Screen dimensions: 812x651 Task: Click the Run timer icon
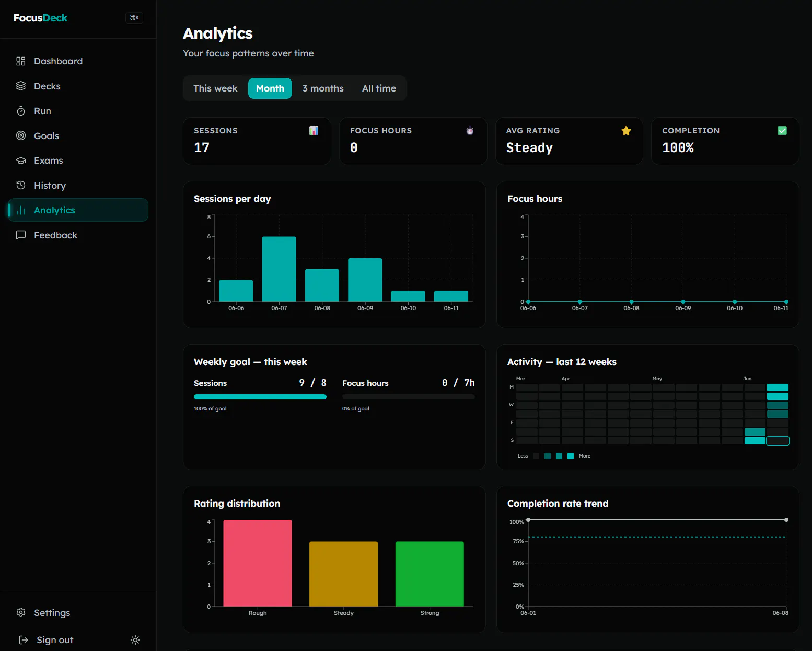point(21,111)
